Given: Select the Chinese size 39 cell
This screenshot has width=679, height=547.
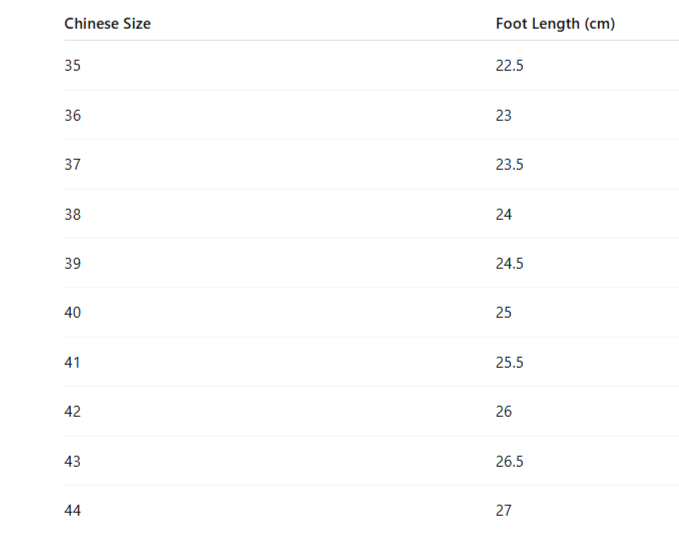Looking at the screenshot, I should pos(72,263).
